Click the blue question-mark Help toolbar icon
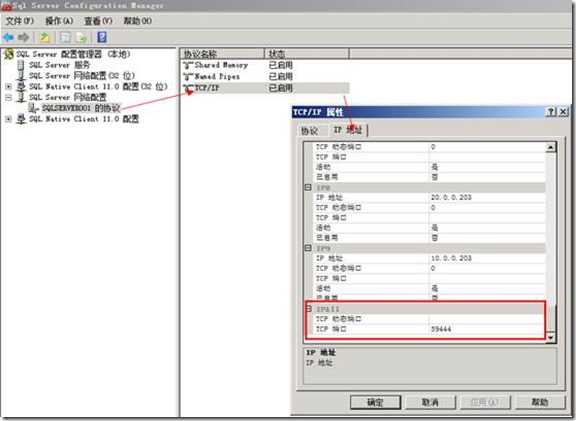Image resolution: width=576 pixels, height=421 pixels. (102, 37)
